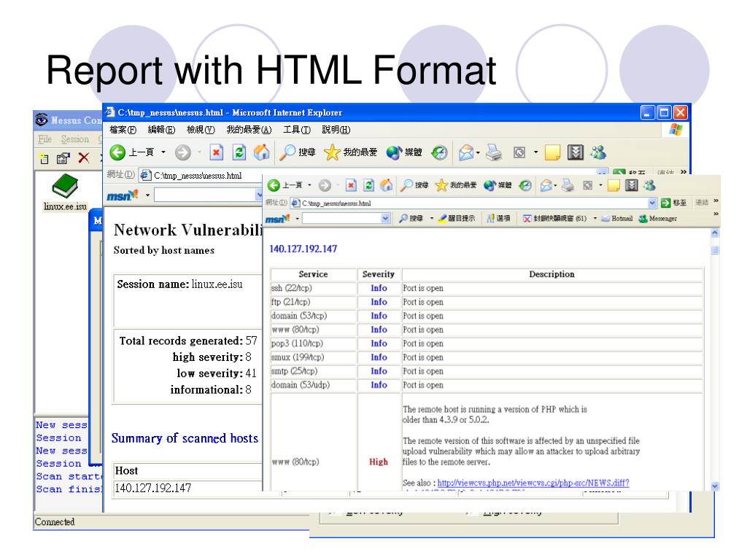Expand msn logo dropdown in front IE window
This screenshot has width=747, height=560.
coord(298,219)
